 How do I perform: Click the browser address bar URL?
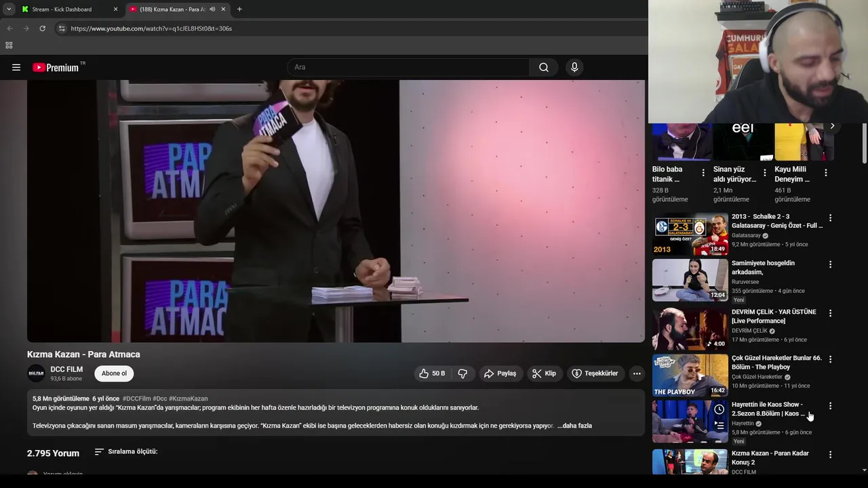click(x=151, y=28)
